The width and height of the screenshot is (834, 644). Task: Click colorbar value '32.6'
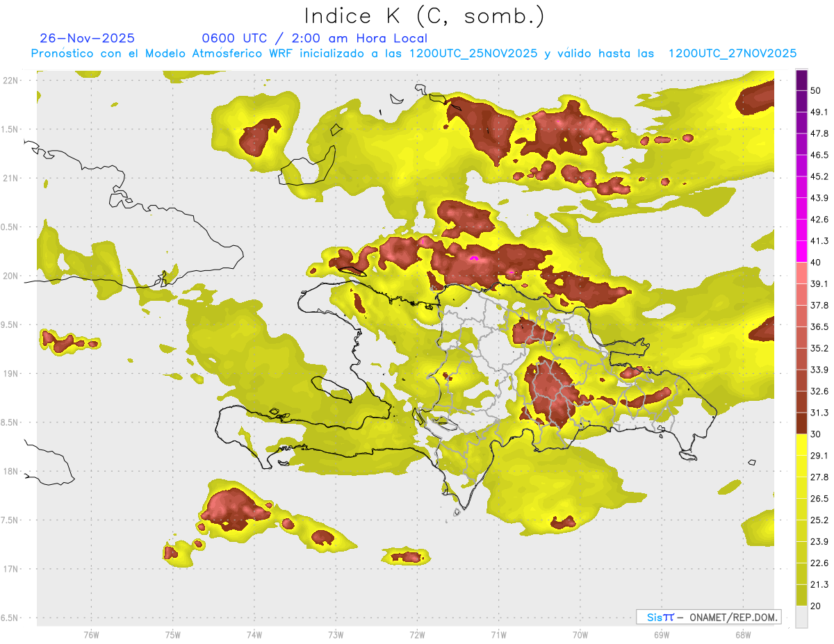pos(819,391)
